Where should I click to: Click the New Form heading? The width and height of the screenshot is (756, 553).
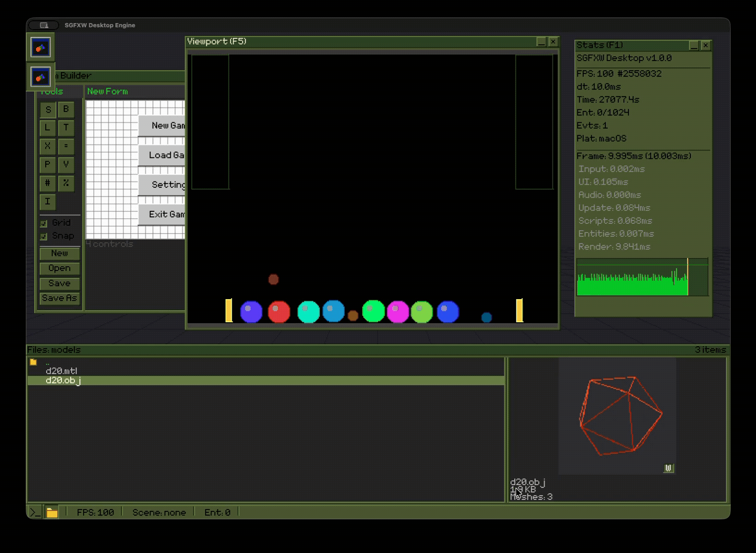click(x=108, y=91)
